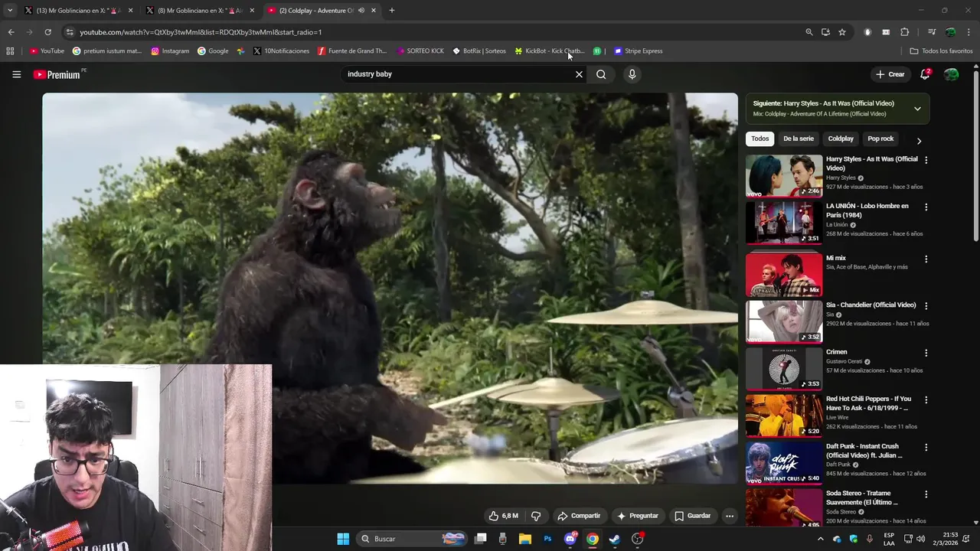Screen dimensions: 980x551
Task: Like the video with thumbs up
Action: (502, 516)
